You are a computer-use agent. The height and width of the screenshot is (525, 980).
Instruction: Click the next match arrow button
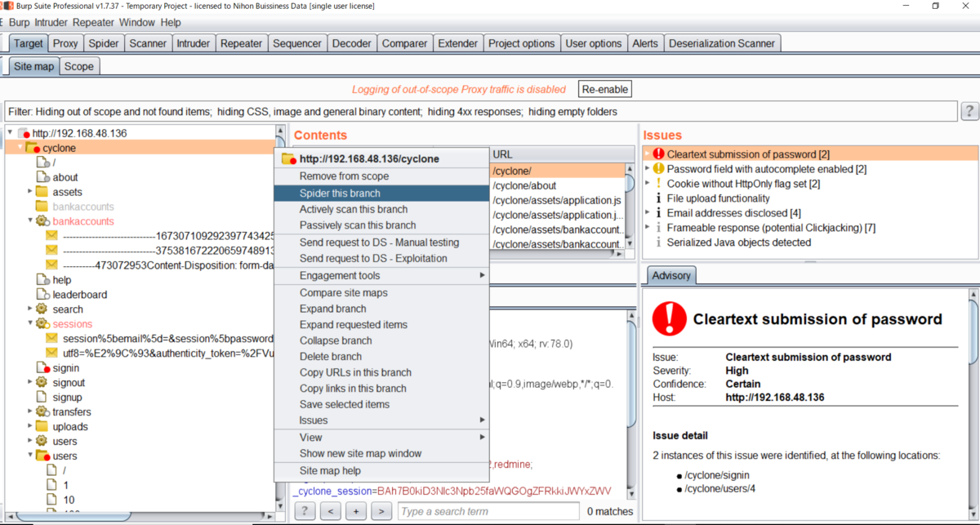click(x=381, y=511)
